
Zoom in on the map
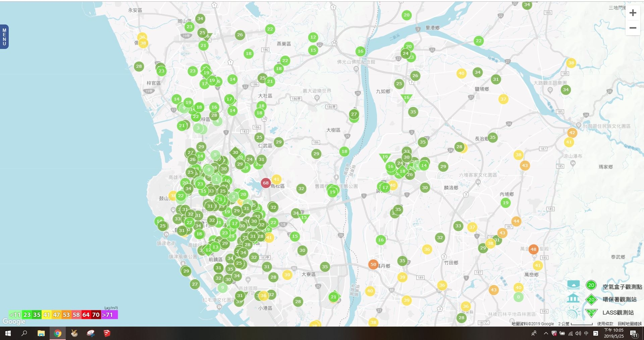(633, 13)
